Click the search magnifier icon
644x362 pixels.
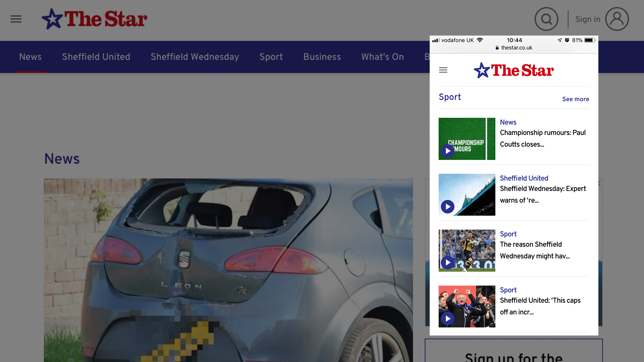[x=546, y=19]
